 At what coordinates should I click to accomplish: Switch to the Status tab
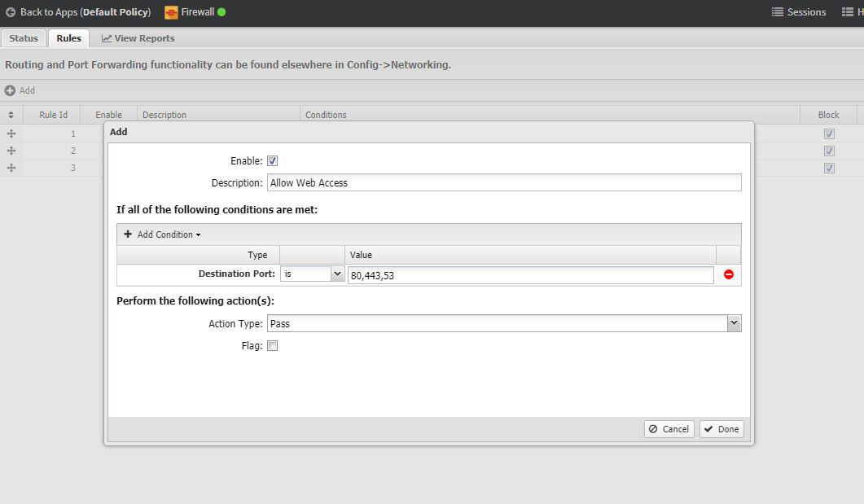24,38
